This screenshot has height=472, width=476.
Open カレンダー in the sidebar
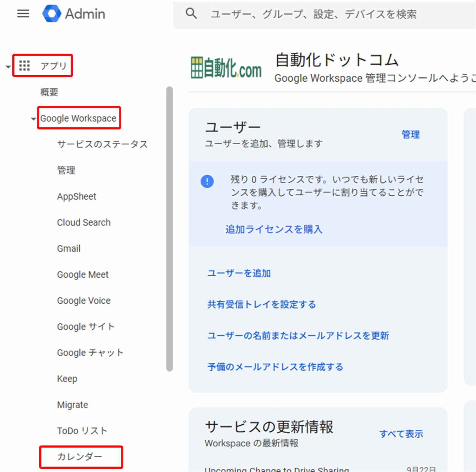pyautogui.click(x=80, y=457)
